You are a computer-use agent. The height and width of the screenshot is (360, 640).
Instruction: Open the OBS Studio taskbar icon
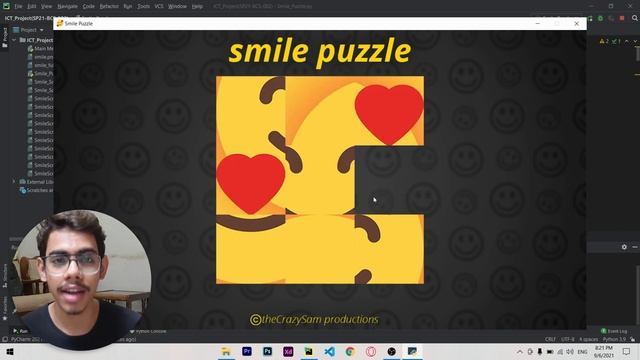pyautogui.click(x=391, y=351)
